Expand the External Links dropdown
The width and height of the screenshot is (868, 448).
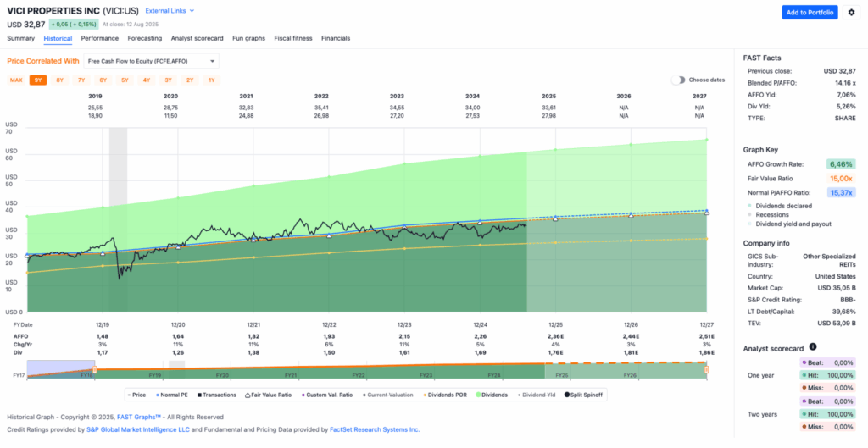pyautogui.click(x=170, y=10)
